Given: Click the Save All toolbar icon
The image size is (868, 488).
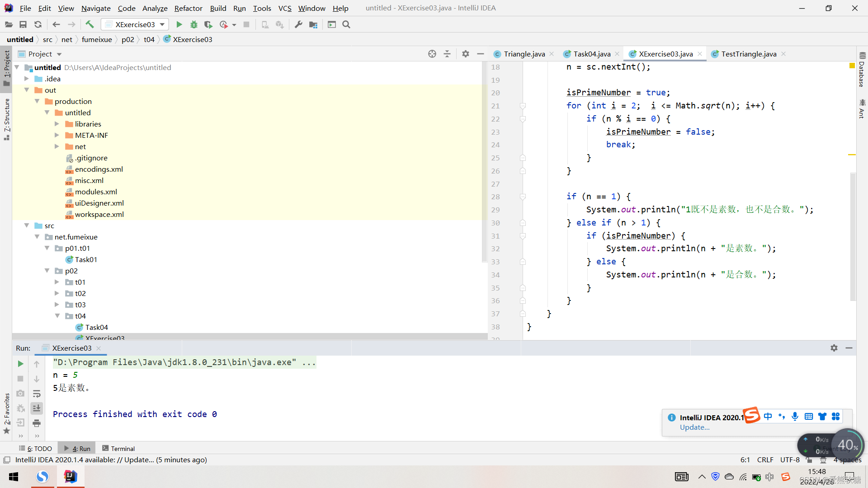Looking at the screenshot, I should point(23,24).
